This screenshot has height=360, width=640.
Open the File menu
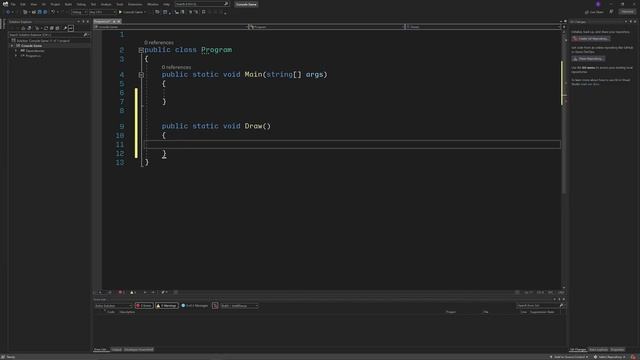[x=13, y=4]
